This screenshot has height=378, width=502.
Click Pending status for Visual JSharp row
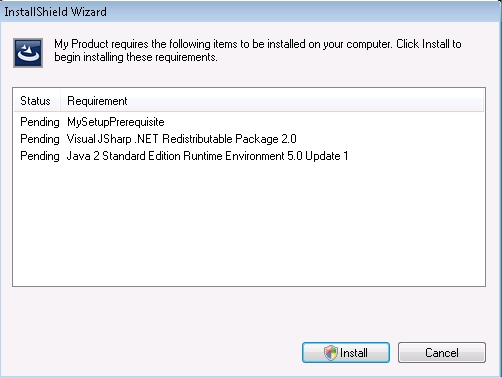(x=40, y=139)
